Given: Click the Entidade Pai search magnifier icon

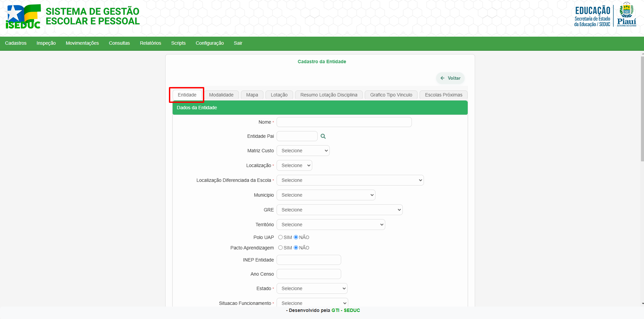Looking at the screenshot, I should pyautogui.click(x=323, y=136).
